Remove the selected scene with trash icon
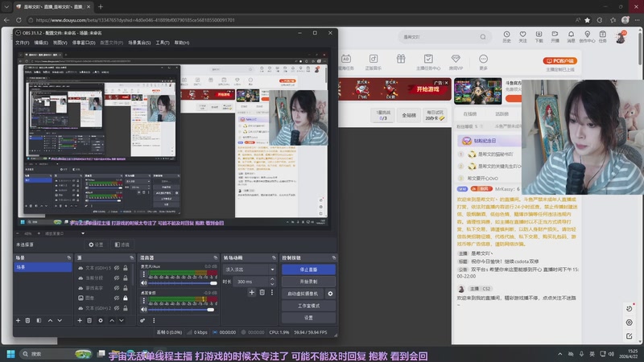This screenshot has width=644, height=362. (x=28, y=320)
